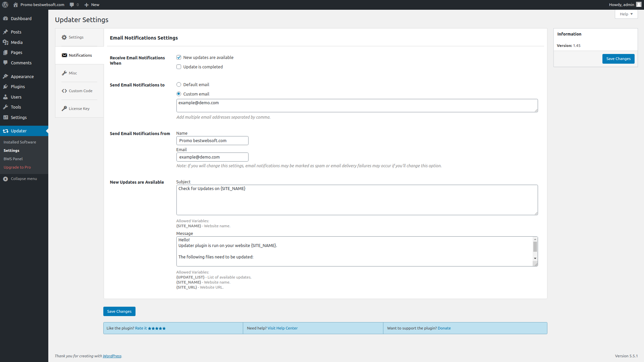Open the Notifications section icon
The width and height of the screenshot is (644, 362).
point(64,55)
